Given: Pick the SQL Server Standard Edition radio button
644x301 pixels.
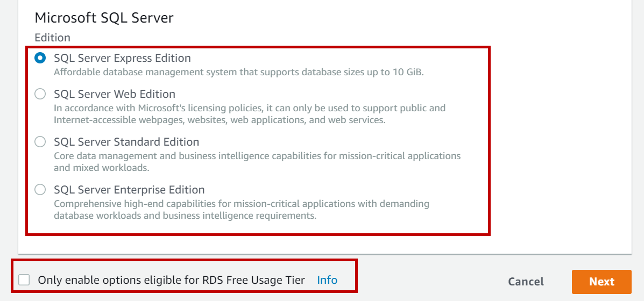Looking at the screenshot, I should (x=40, y=142).
